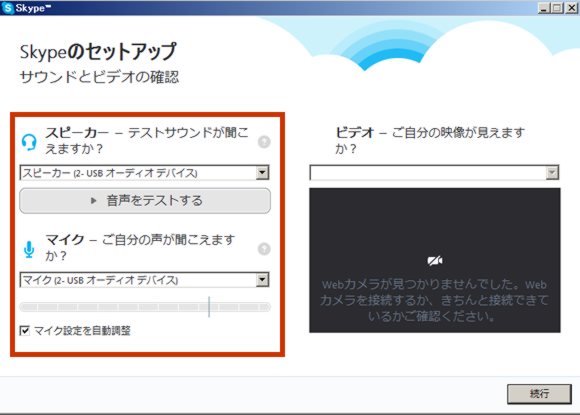Open the speaker device dropdown
This screenshot has height=415, width=580.
click(144, 173)
